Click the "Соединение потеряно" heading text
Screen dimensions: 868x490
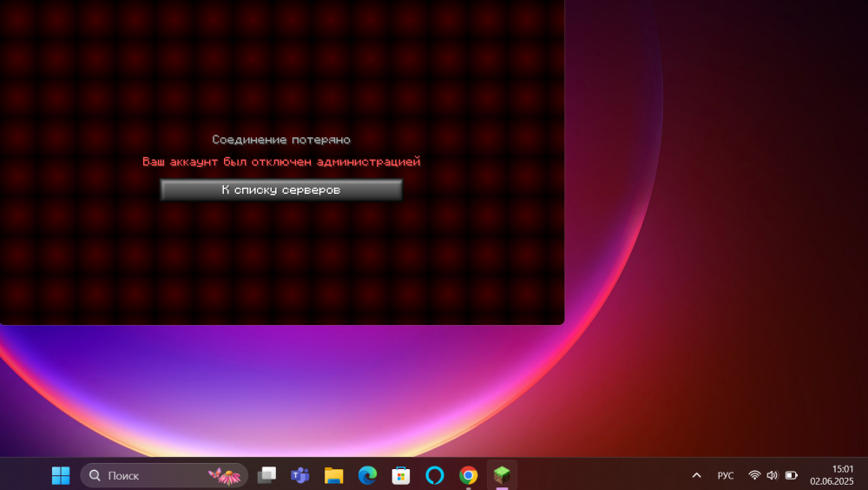(x=281, y=140)
